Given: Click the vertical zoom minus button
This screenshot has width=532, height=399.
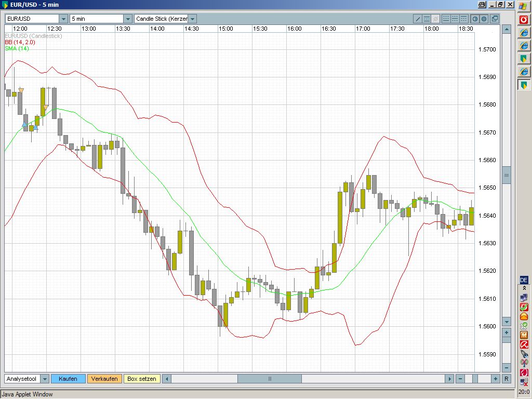Looking at the screenshot, I should click(507, 368).
